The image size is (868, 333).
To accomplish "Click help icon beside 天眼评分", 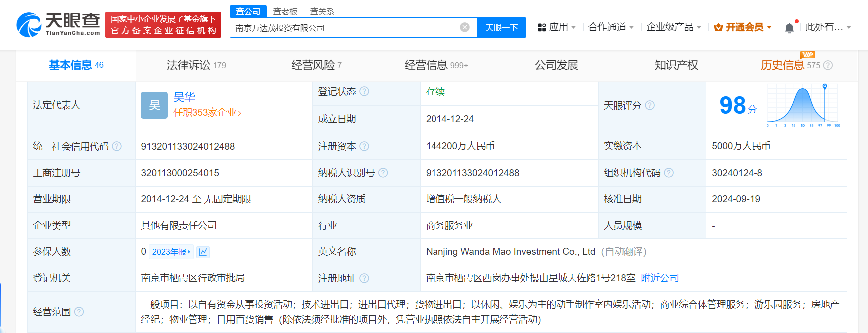I will pos(650,105).
